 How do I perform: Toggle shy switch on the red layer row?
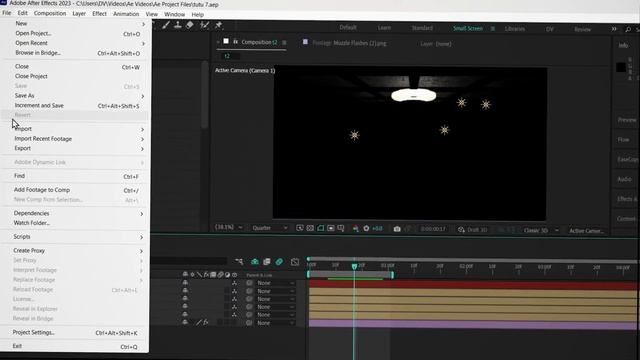pyautogui.click(x=185, y=283)
